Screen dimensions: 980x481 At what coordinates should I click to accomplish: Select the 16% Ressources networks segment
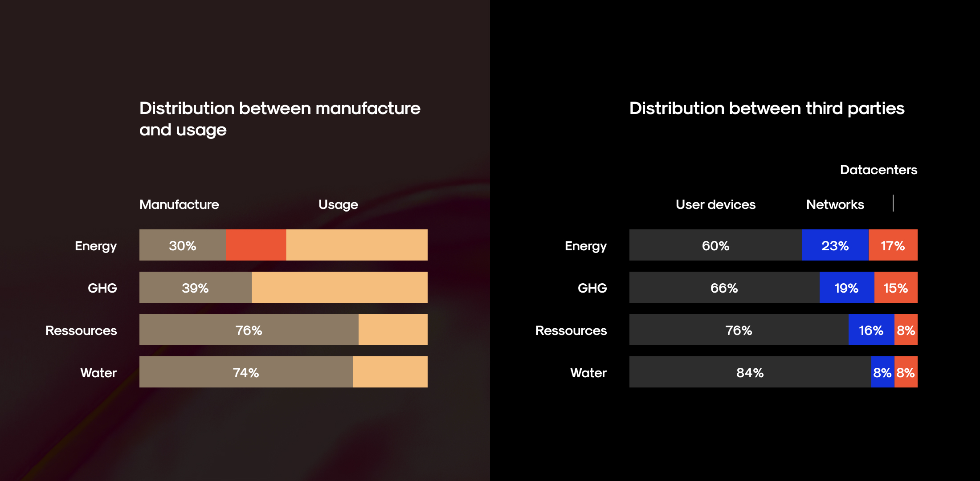click(x=871, y=330)
